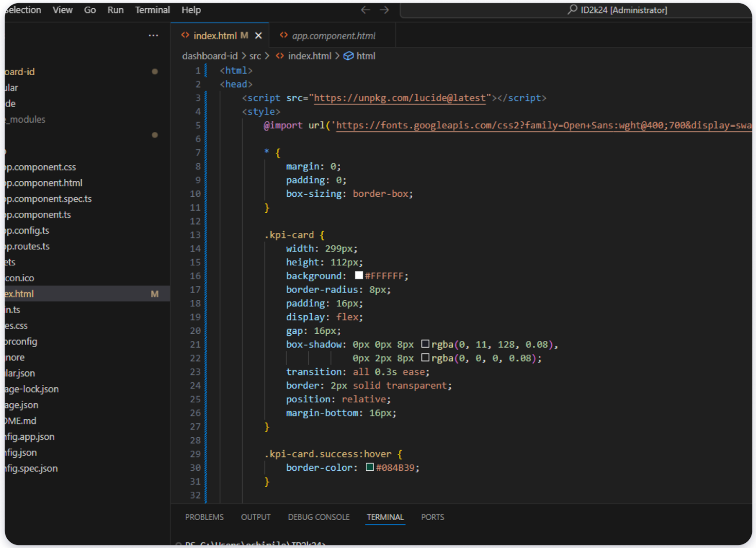The width and height of the screenshot is (756, 548).
Task: Click line number 29 in gutter
Action: pos(195,454)
